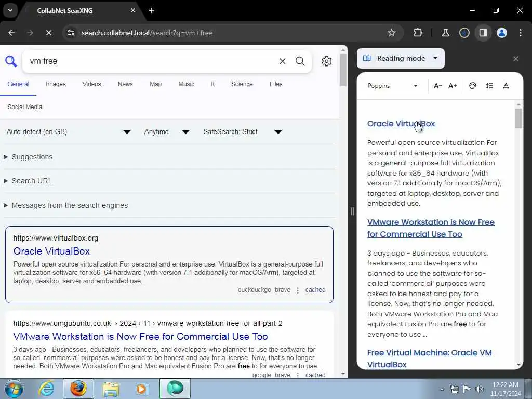Image resolution: width=532 pixels, height=399 pixels.
Task: Stop loading the page
Action: click(48, 33)
